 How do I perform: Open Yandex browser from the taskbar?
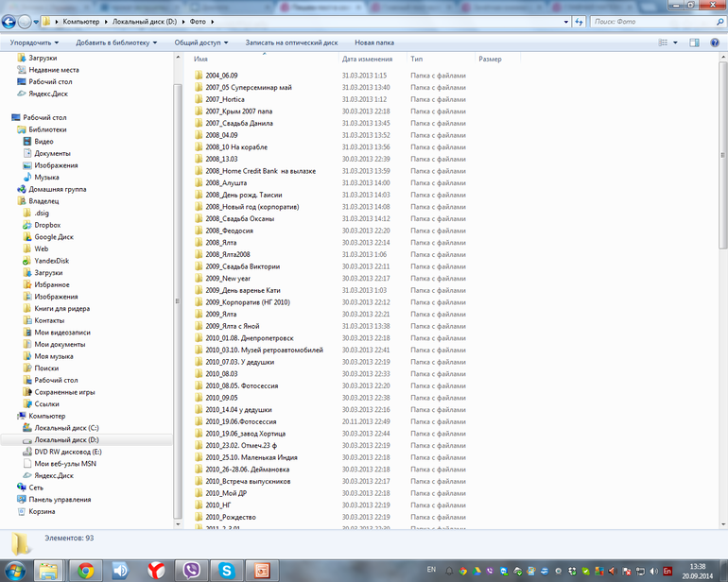tap(157, 570)
